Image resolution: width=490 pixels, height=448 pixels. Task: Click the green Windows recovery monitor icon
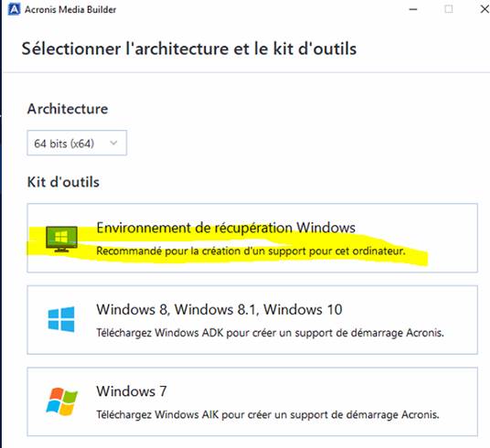pos(61,239)
